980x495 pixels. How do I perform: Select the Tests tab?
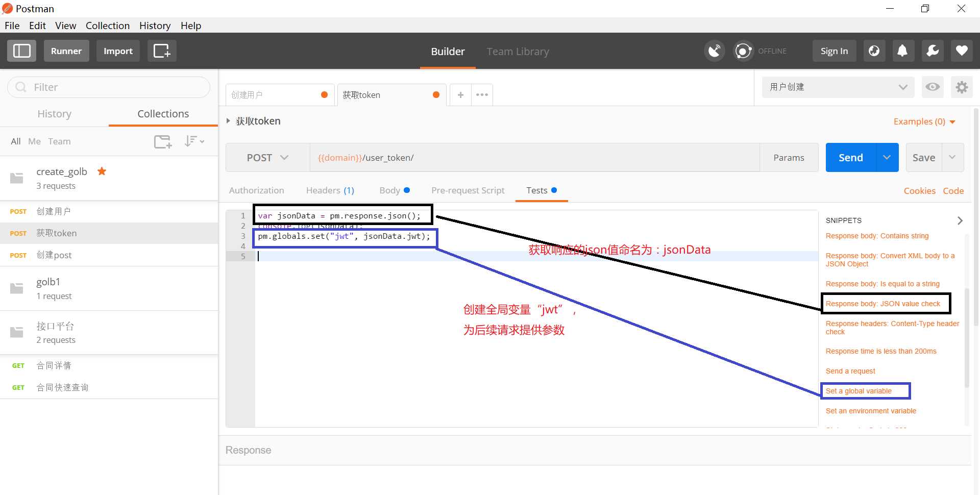(541, 190)
